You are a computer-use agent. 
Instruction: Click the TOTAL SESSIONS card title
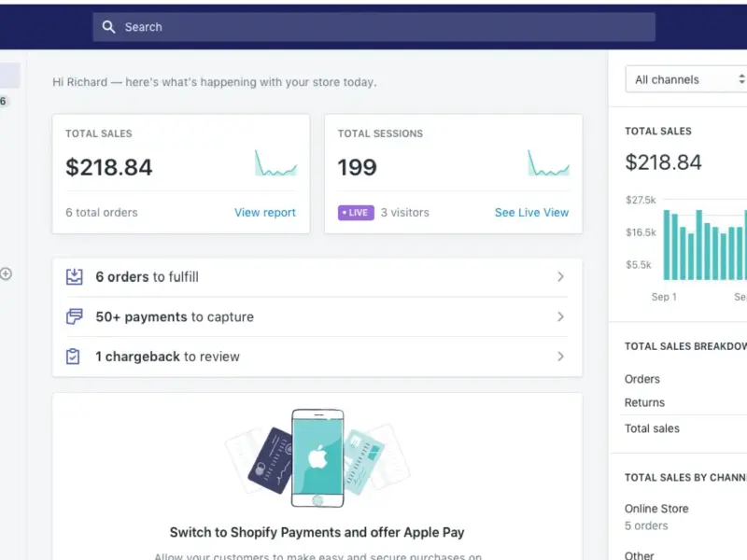(x=380, y=133)
